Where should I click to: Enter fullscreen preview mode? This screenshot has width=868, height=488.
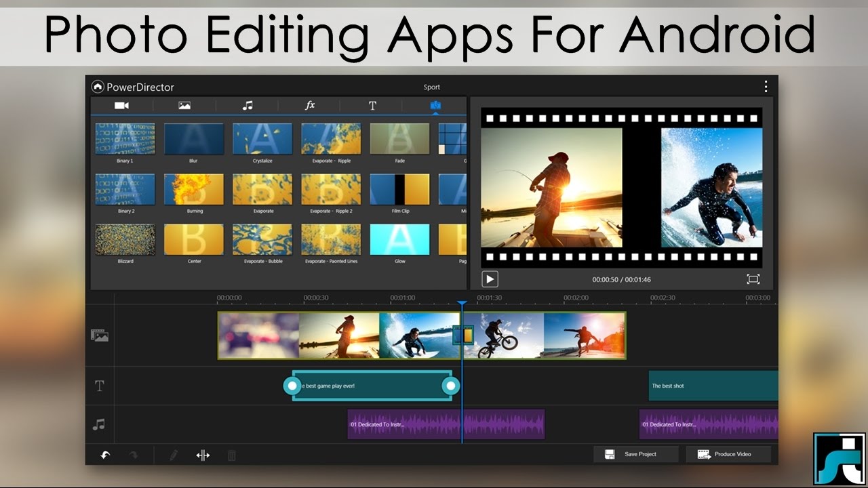click(753, 279)
